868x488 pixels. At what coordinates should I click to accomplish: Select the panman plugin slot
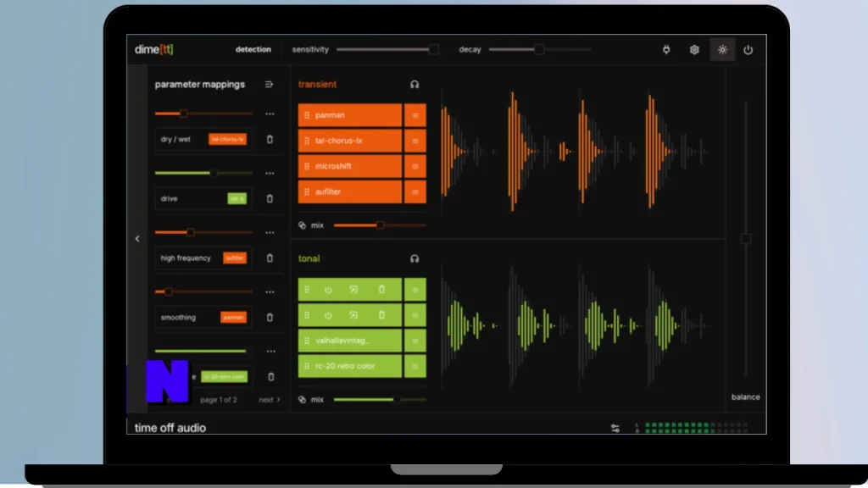tap(350, 115)
